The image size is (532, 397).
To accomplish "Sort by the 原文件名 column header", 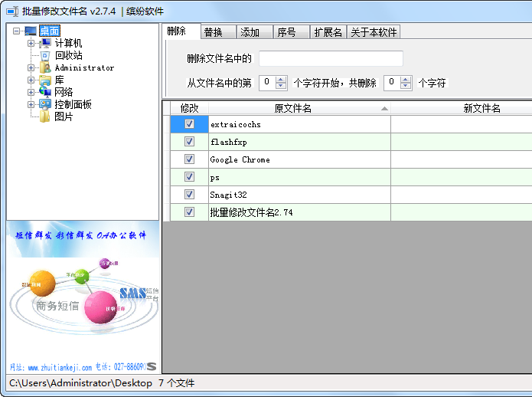I will point(299,108).
